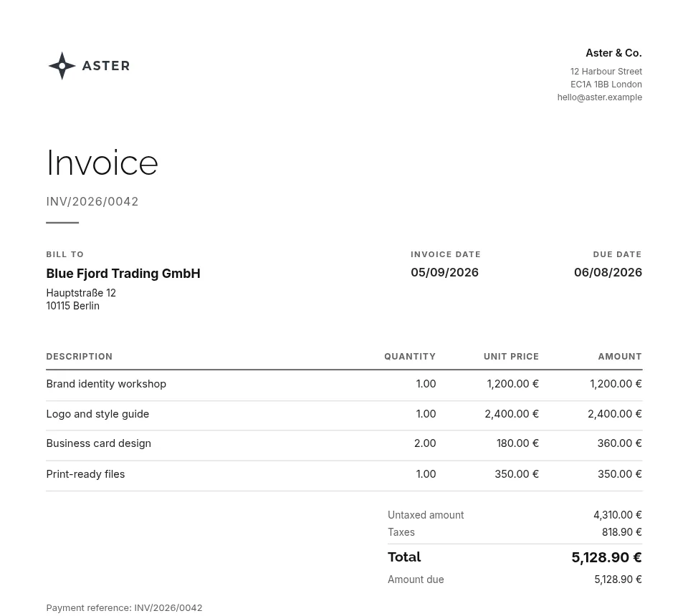The height and width of the screenshot is (616, 688).
Task: Click the 'Taxes' label
Action: 401,532
